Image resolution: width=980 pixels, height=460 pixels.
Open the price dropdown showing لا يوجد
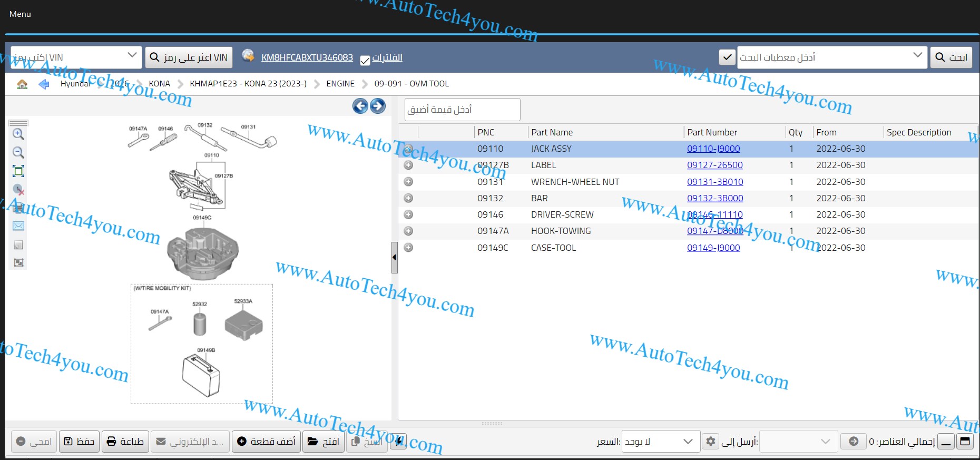[687, 441]
